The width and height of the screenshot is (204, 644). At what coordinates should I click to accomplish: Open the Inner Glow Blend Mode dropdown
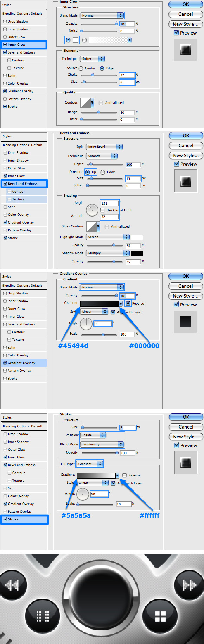click(102, 15)
